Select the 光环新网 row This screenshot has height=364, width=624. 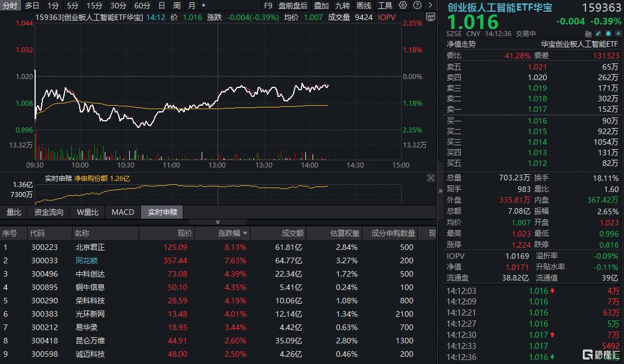click(x=218, y=314)
